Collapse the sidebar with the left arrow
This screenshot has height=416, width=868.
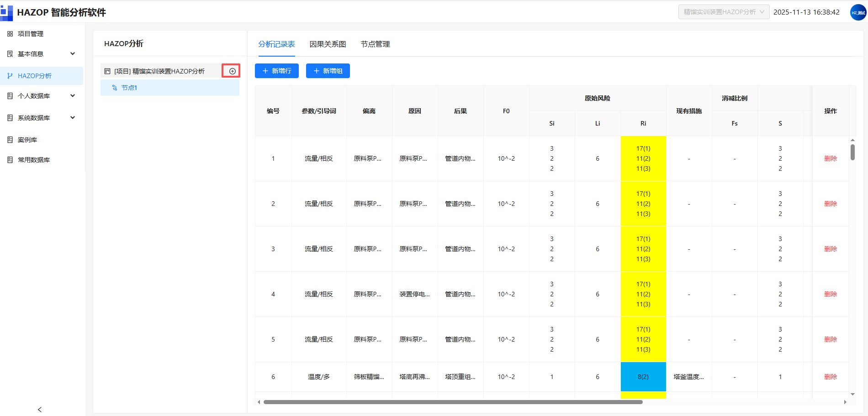coord(40,410)
